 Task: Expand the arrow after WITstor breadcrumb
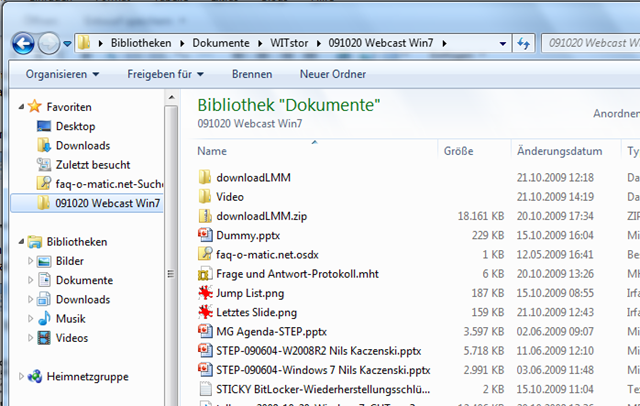pyautogui.click(x=318, y=43)
